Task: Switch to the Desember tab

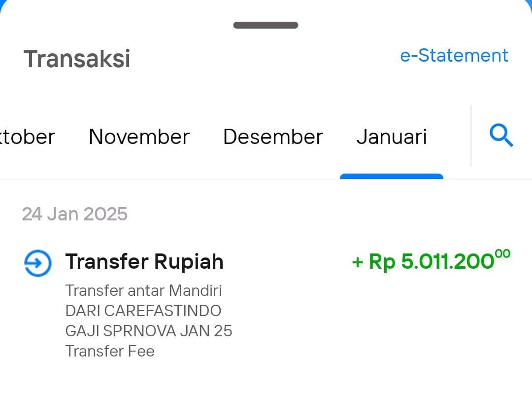Action: (273, 137)
